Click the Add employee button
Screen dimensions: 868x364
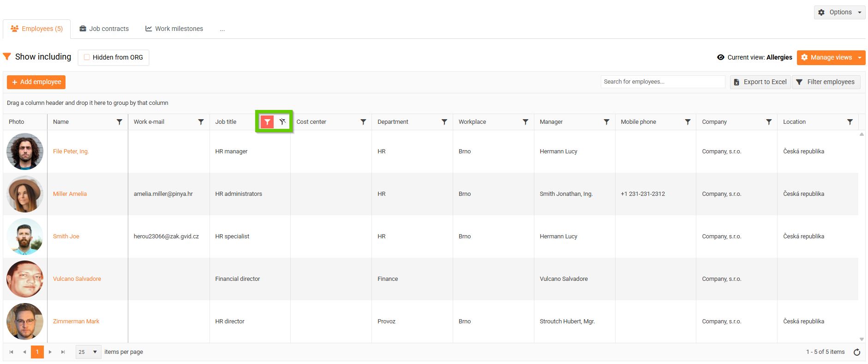pos(36,82)
